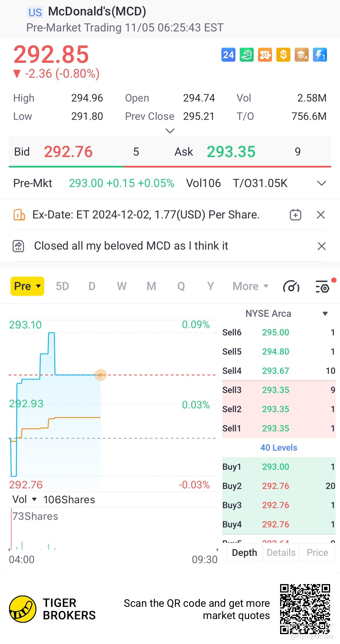This screenshot has width=340, height=644.
Task: Add the ex-dividend date to calendar
Action: tap(295, 215)
